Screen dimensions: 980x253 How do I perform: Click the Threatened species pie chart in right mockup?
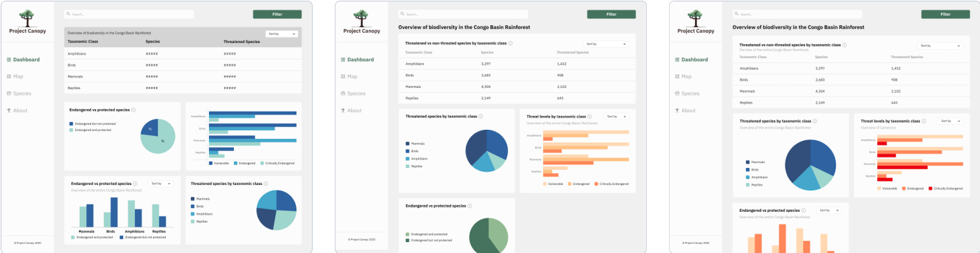click(x=810, y=165)
